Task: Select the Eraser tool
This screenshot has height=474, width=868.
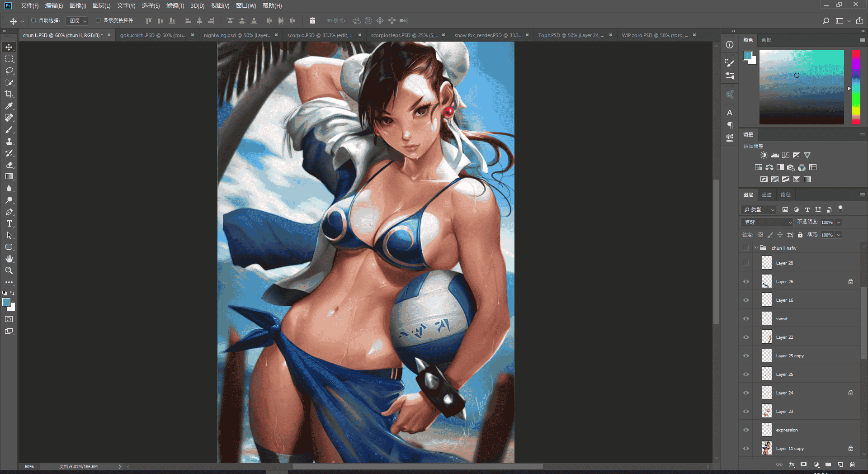Action: pyautogui.click(x=9, y=165)
